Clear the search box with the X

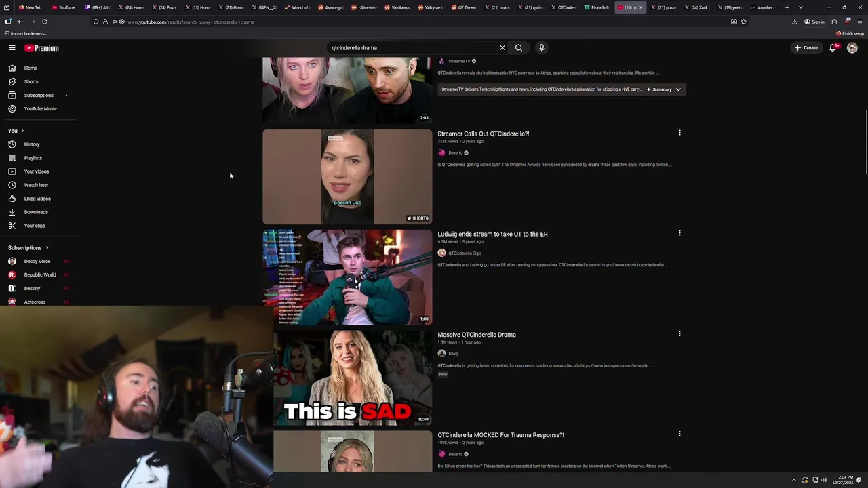pos(502,48)
